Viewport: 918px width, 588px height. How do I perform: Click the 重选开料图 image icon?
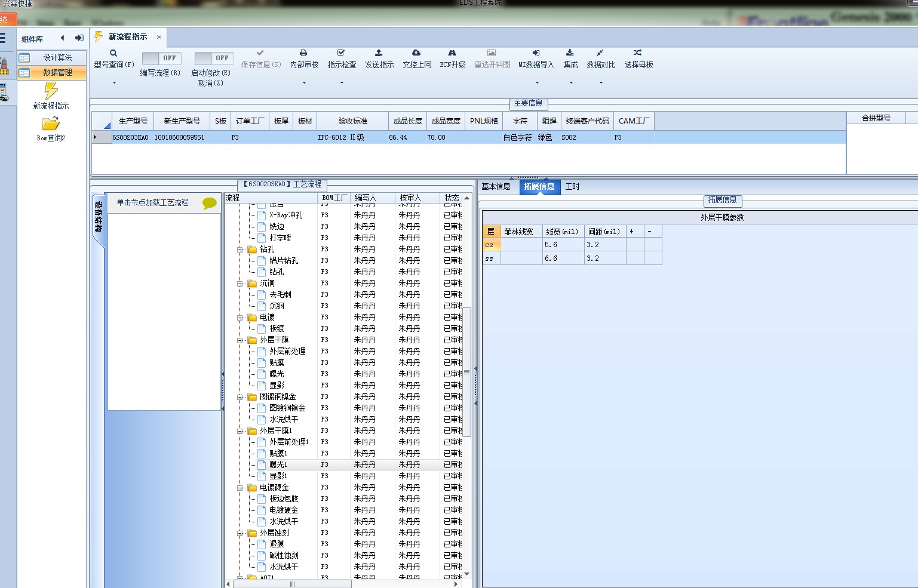(492, 53)
